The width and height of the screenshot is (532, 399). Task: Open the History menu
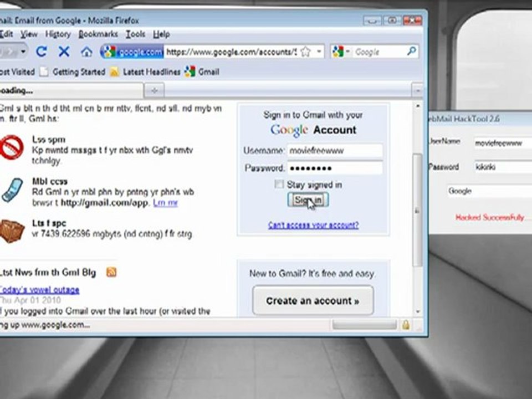pyautogui.click(x=58, y=34)
